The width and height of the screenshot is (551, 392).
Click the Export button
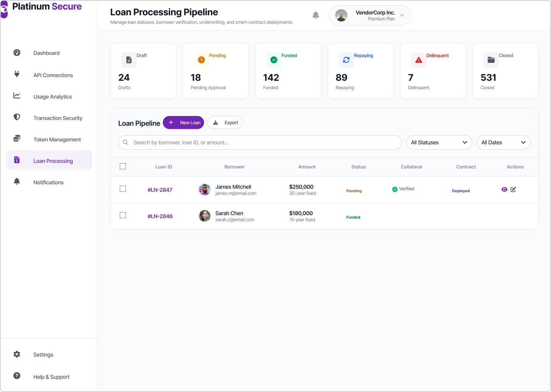(225, 122)
